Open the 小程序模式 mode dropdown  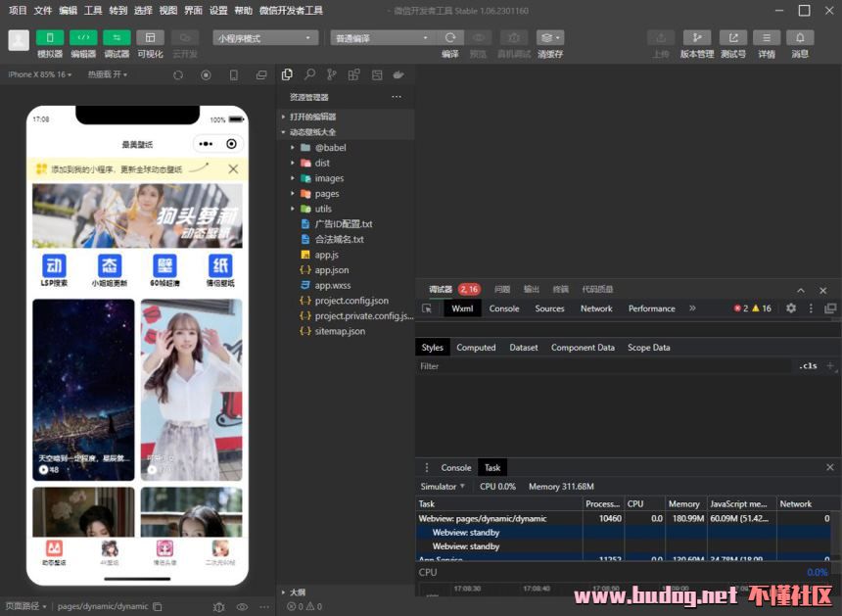[x=266, y=38]
